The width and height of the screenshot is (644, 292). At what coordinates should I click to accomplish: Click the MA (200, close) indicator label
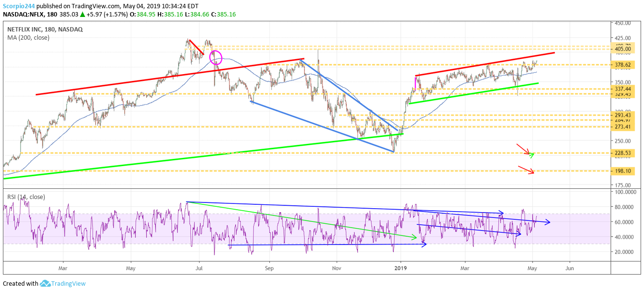[28, 37]
